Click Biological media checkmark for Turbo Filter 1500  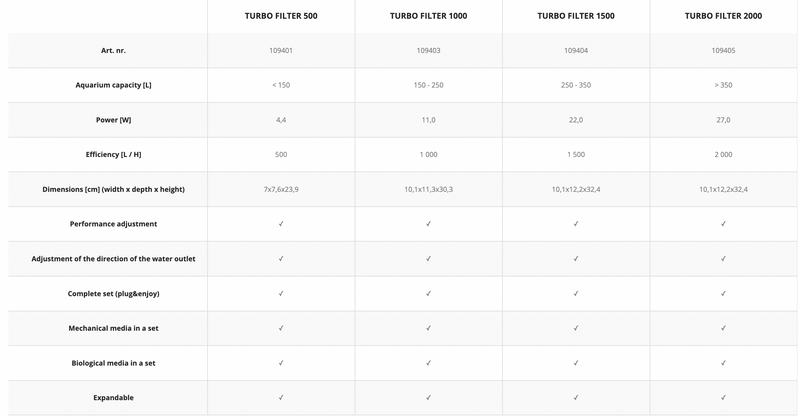[576, 363]
